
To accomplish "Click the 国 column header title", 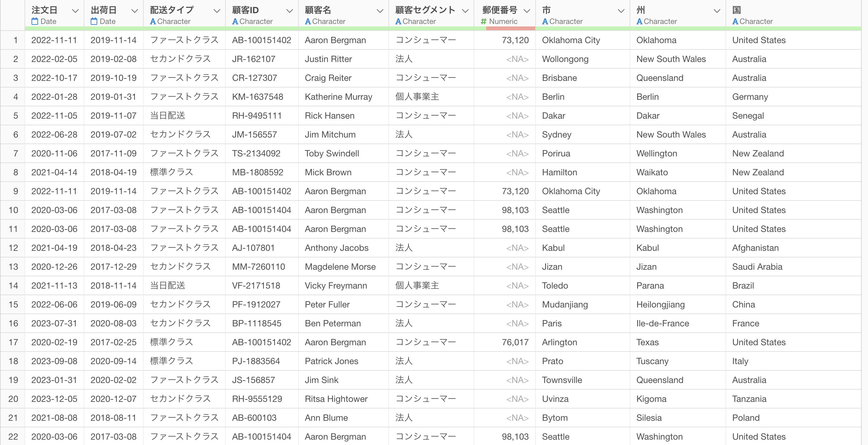I will (x=737, y=10).
